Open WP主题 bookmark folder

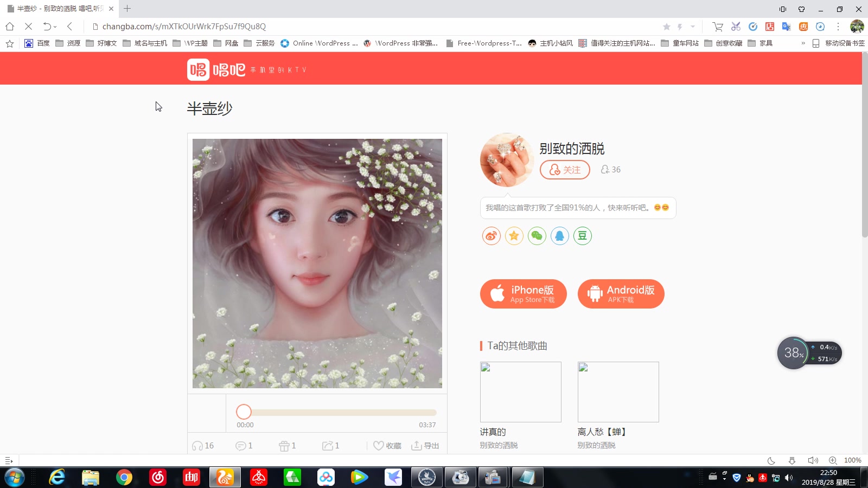click(x=190, y=43)
